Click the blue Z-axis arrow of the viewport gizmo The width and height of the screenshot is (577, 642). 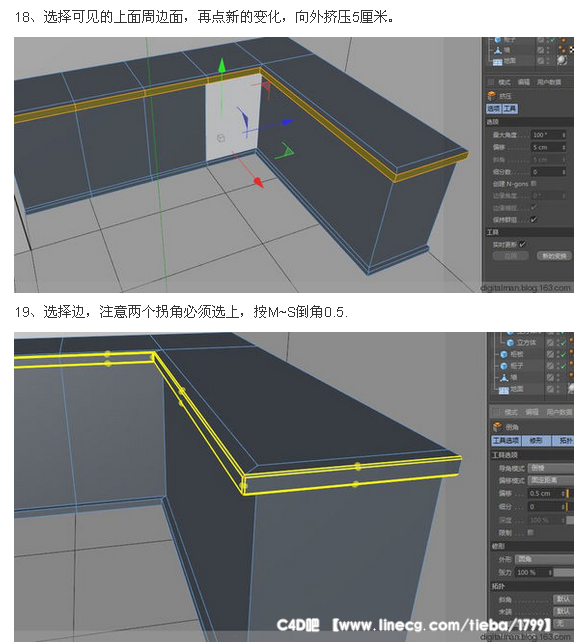click(x=288, y=122)
